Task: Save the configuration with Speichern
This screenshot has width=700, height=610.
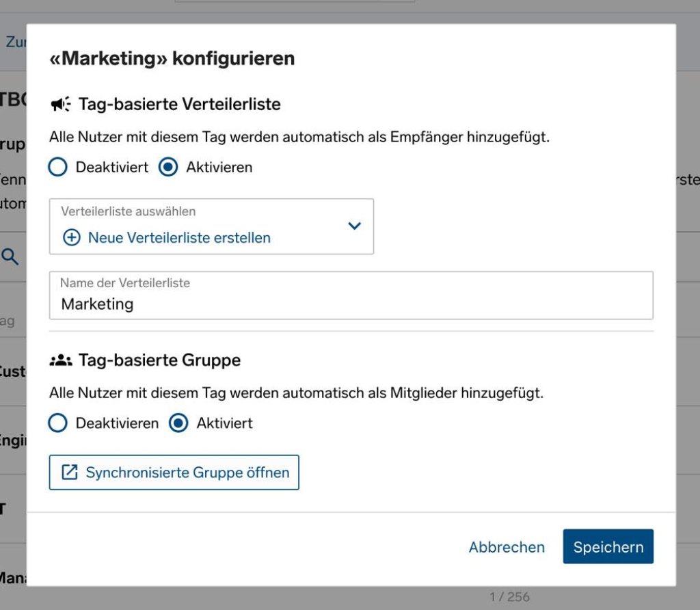Action: coord(608,546)
